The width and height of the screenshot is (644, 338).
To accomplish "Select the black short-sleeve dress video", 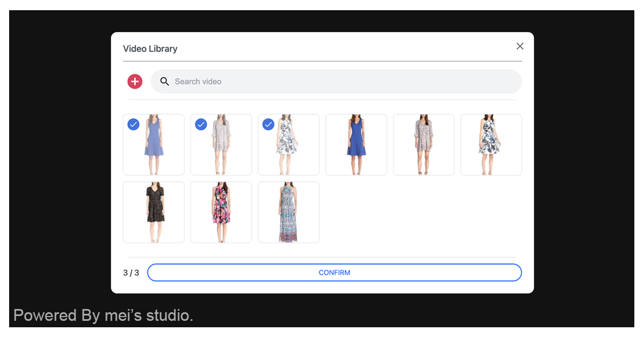I will click(153, 212).
